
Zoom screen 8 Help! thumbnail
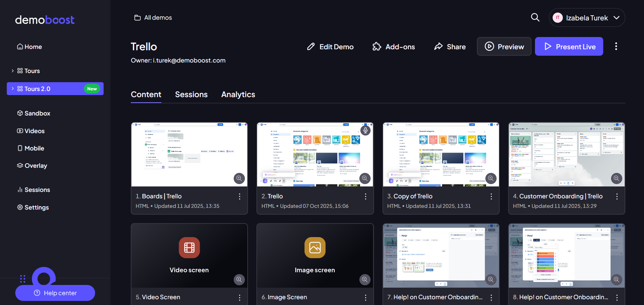point(616,280)
